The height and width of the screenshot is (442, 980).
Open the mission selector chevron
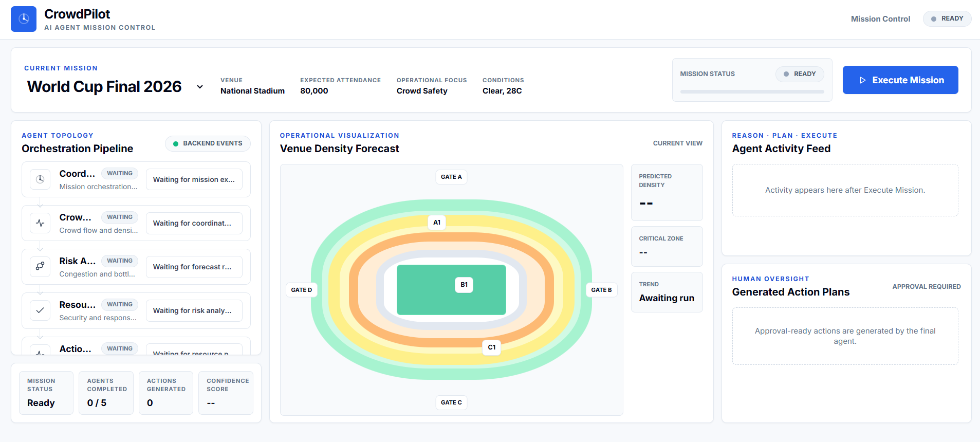[200, 87]
